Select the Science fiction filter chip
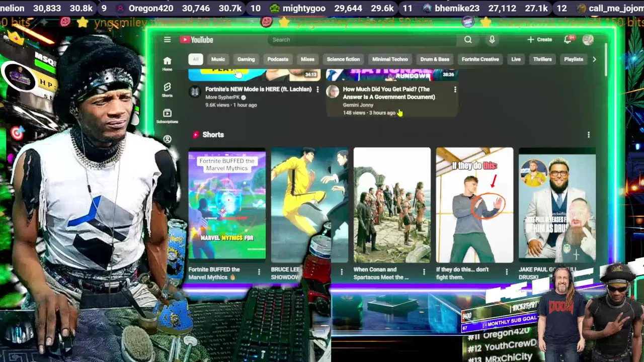644x362 pixels. 343,59
